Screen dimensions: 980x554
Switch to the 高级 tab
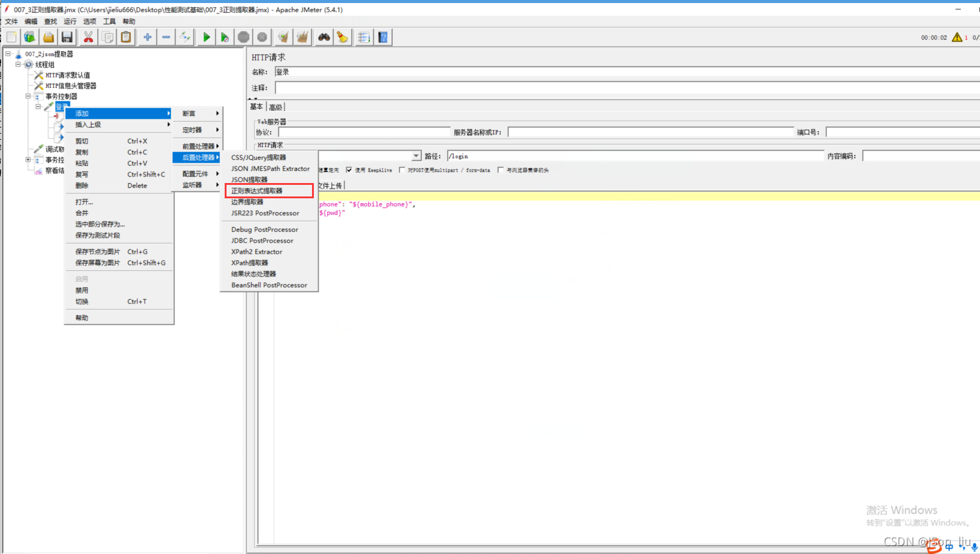click(x=275, y=107)
